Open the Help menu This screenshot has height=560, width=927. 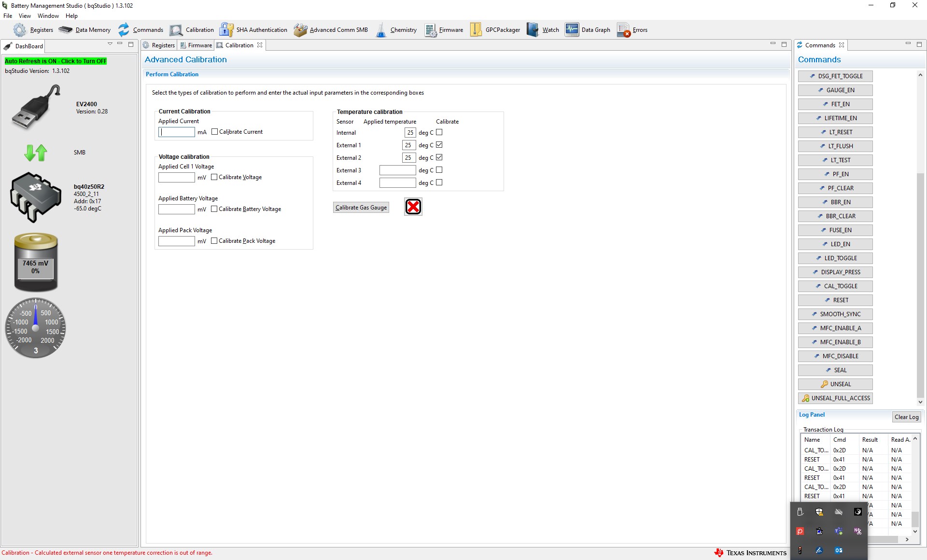point(71,16)
